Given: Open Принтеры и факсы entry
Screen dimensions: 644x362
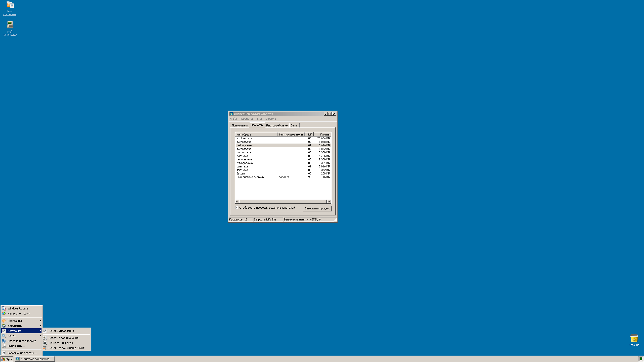Looking at the screenshot, I should (x=61, y=343).
